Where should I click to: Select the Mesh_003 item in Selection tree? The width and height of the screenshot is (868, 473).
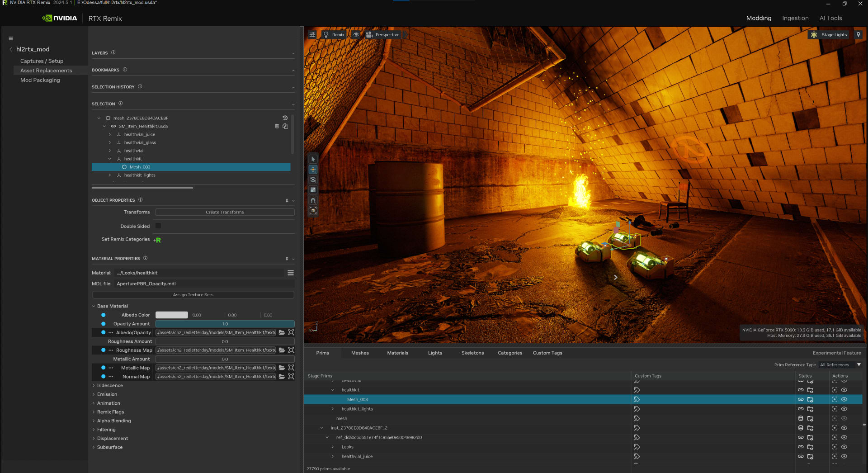pos(191,167)
